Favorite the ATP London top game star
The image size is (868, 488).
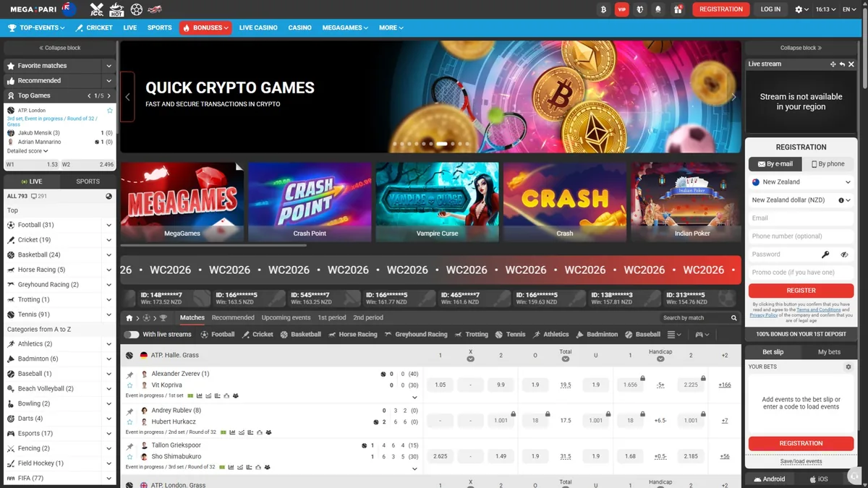click(110, 111)
